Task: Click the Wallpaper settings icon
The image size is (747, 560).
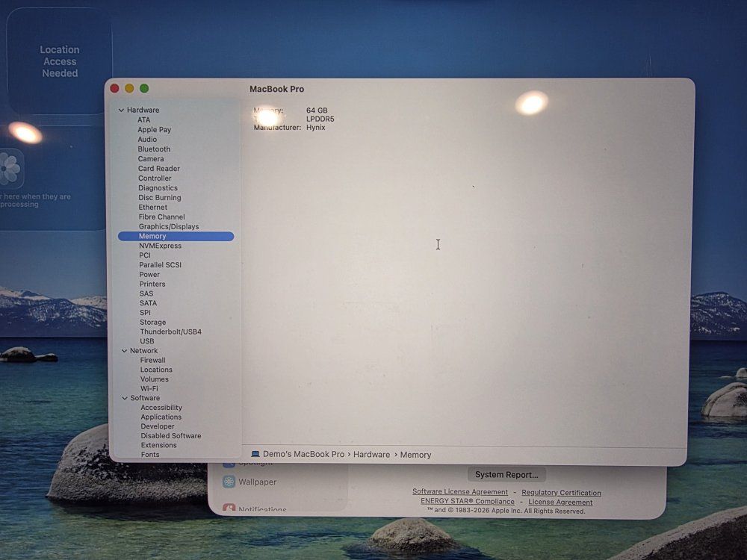Action: tap(229, 482)
